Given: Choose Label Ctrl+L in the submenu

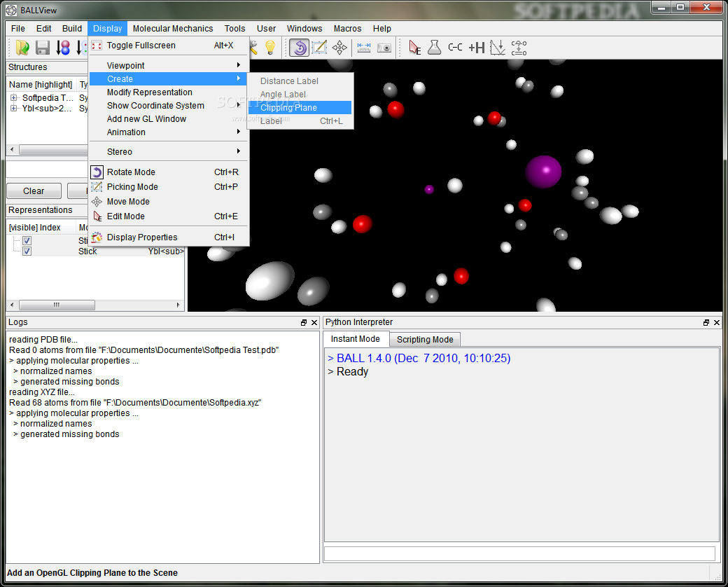Looking at the screenshot, I should [300, 121].
